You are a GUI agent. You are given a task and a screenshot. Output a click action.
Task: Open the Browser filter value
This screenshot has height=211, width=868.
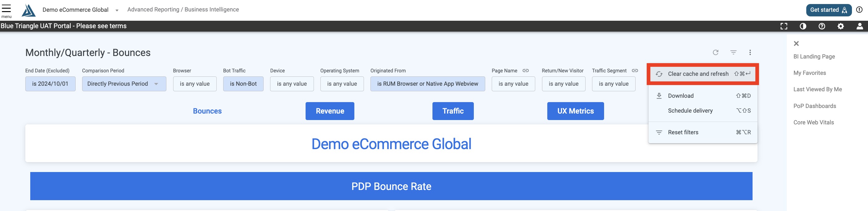coord(195,84)
